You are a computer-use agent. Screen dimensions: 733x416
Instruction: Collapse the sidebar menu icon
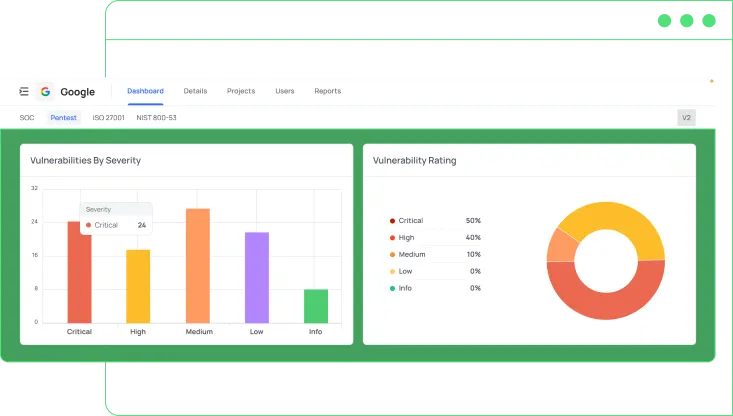pyautogui.click(x=24, y=92)
